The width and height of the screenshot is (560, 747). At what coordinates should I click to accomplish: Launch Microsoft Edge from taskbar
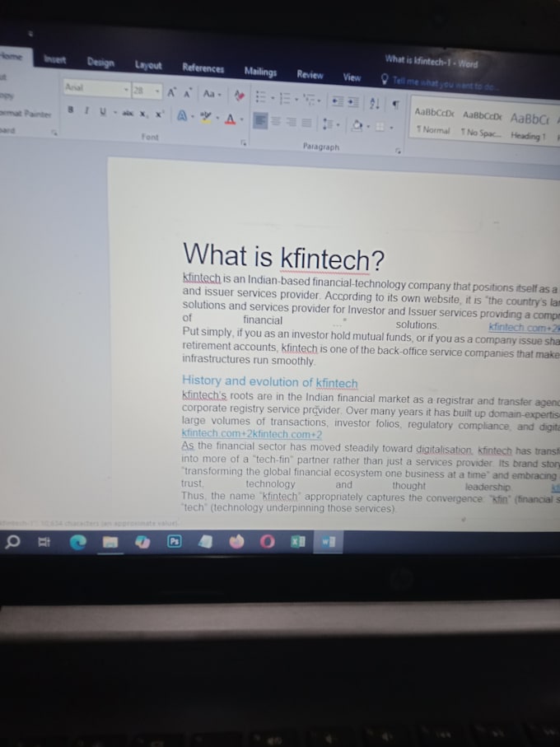(77, 542)
